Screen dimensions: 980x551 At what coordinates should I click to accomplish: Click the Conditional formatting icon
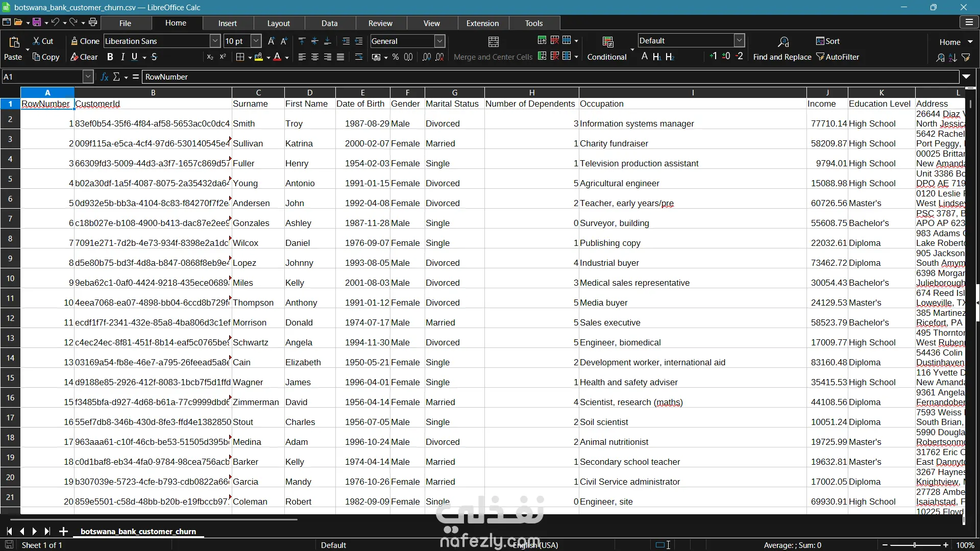(x=607, y=42)
